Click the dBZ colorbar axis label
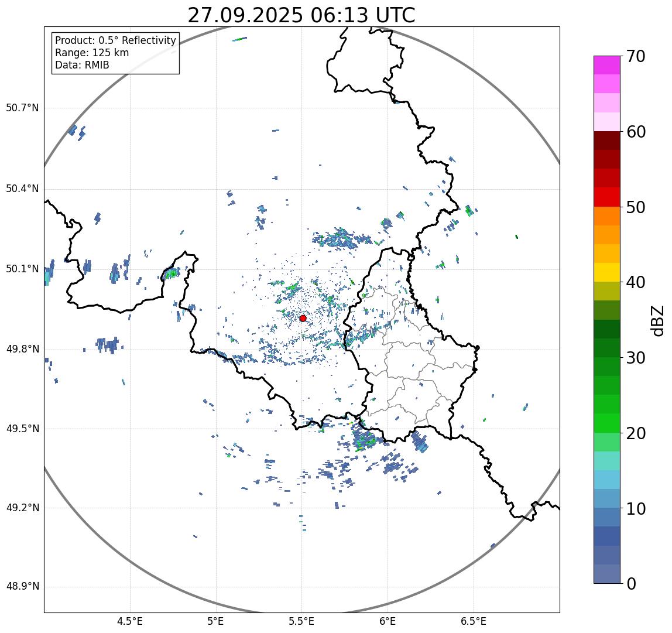The image size is (672, 633). [x=657, y=320]
